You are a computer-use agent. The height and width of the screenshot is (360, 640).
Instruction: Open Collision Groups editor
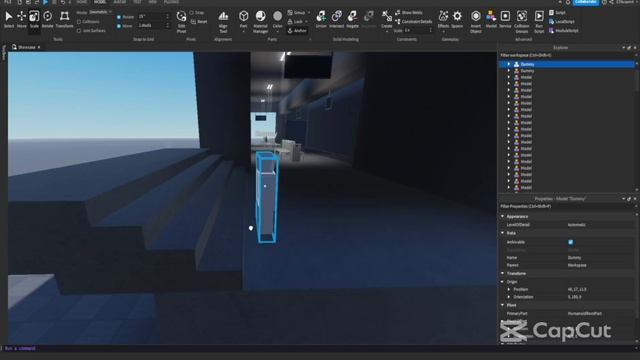click(x=522, y=22)
